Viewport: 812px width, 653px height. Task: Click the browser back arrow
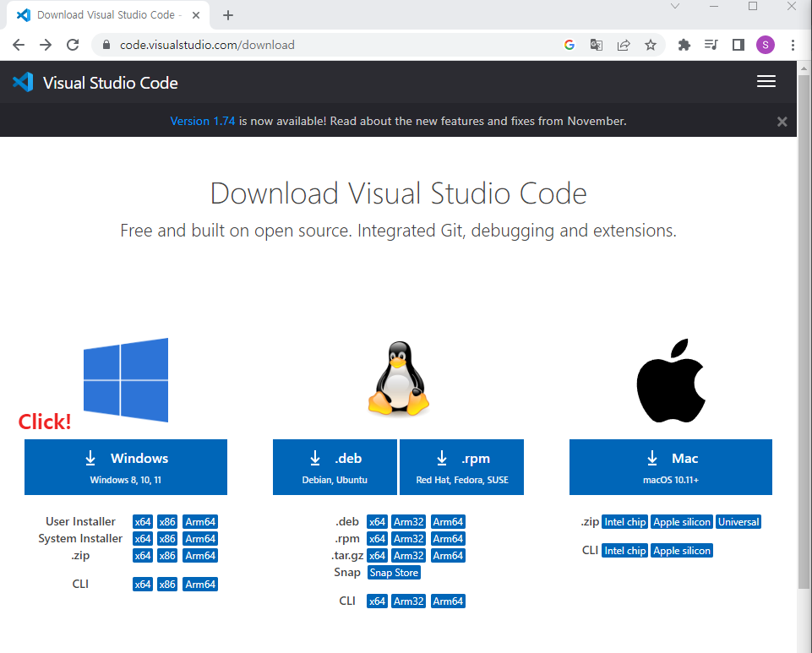[19, 45]
